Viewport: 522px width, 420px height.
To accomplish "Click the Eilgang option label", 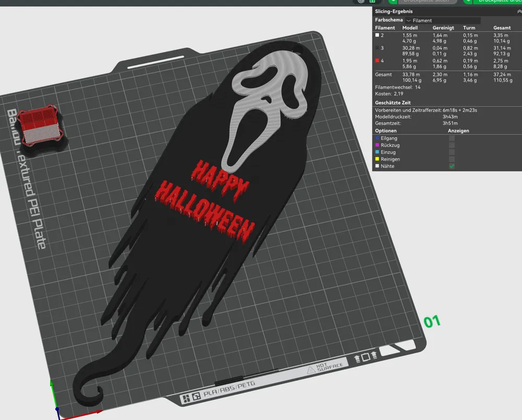I will 389,138.
